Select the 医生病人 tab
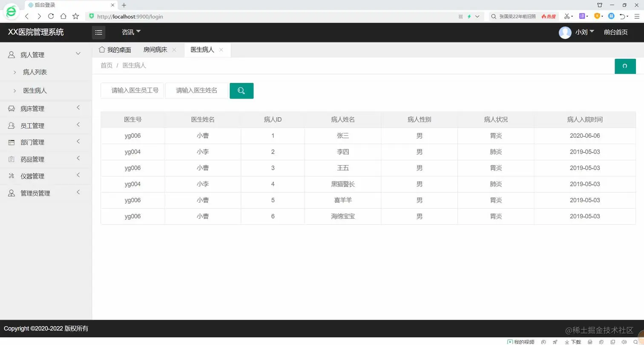 point(202,50)
